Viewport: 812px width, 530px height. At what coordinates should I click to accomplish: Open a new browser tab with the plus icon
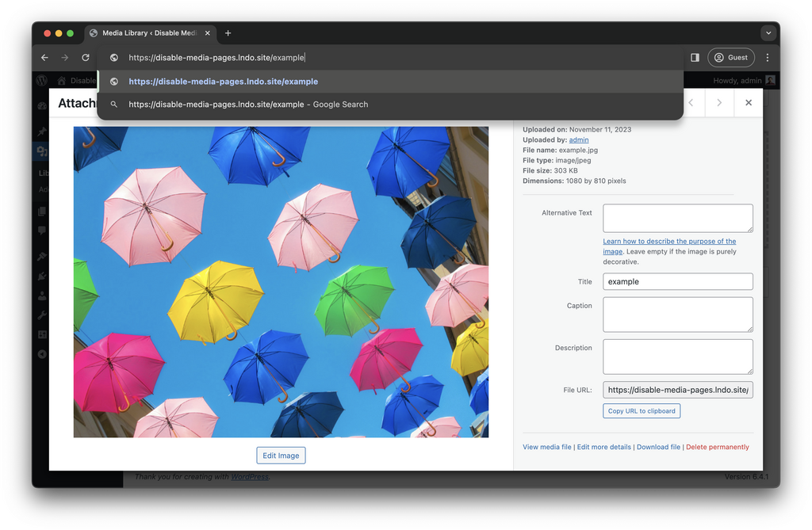point(228,33)
